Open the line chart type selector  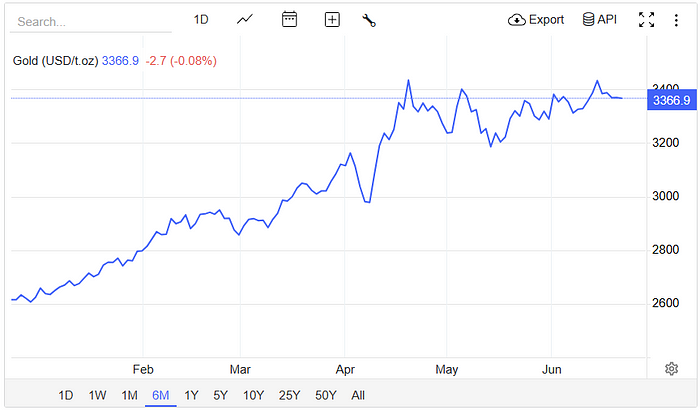click(x=245, y=20)
